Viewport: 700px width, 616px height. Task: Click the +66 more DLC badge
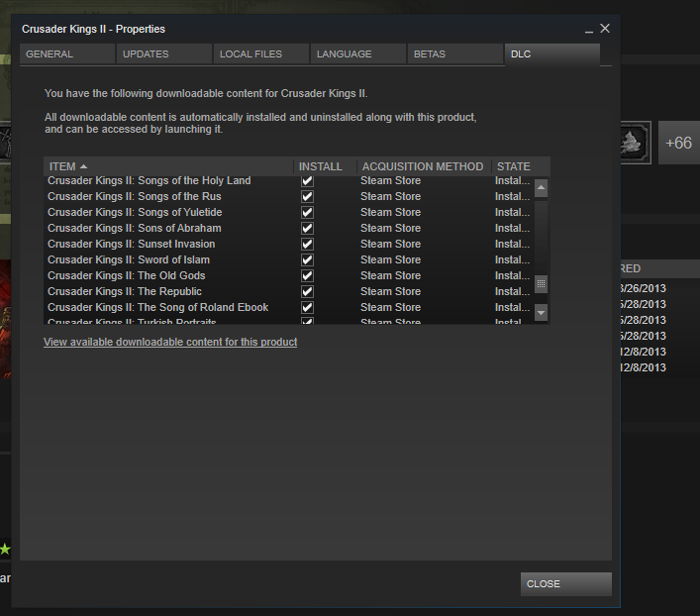pos(678,144)
